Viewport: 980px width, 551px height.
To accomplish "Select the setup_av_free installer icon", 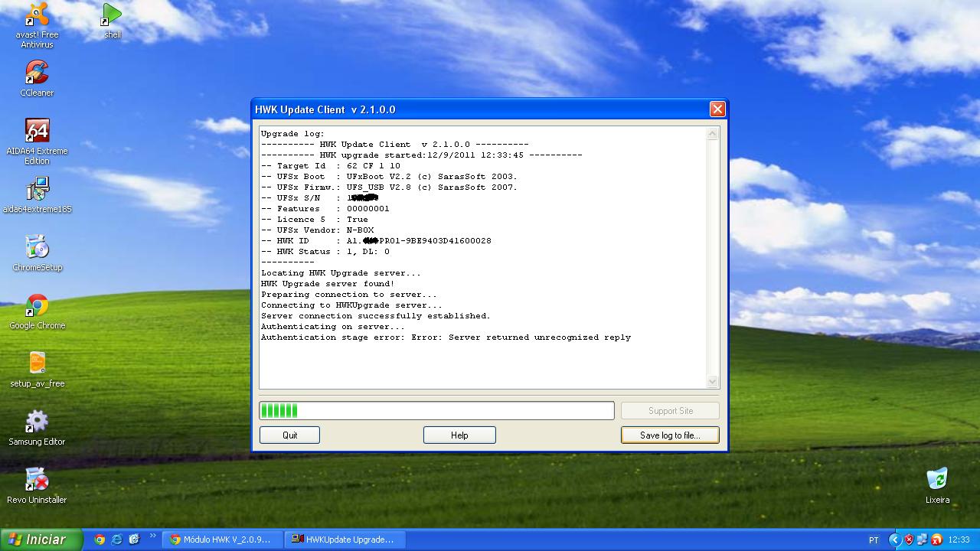I will coord(37,370).
